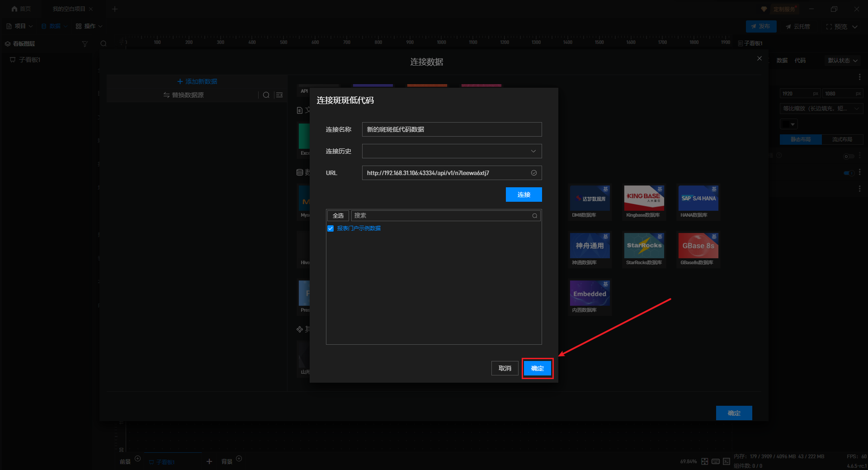This screenshot has height=470, width=868.
Task: Select the Embedded 内置数据库 icon
Action: coord(590,293)
